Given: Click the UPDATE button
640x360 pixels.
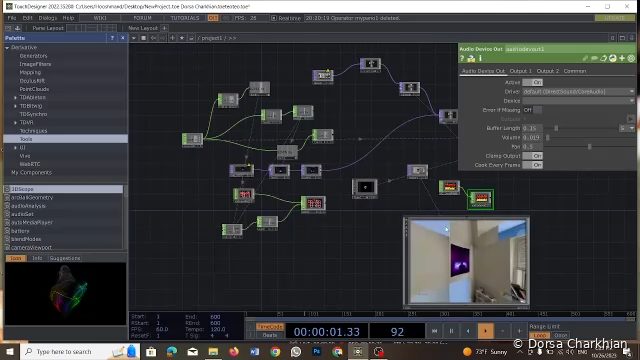Looking at the screenshot, I should [614, 18].
